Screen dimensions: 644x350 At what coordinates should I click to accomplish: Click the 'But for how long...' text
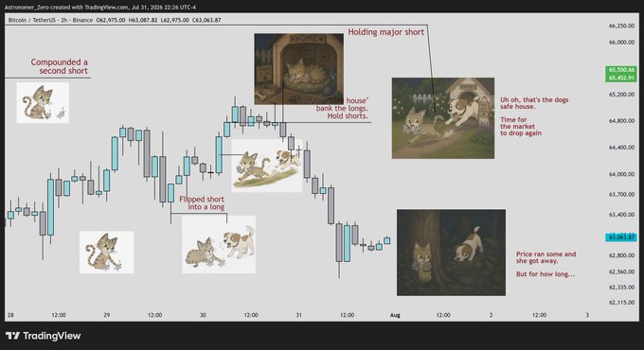(545, 274)
